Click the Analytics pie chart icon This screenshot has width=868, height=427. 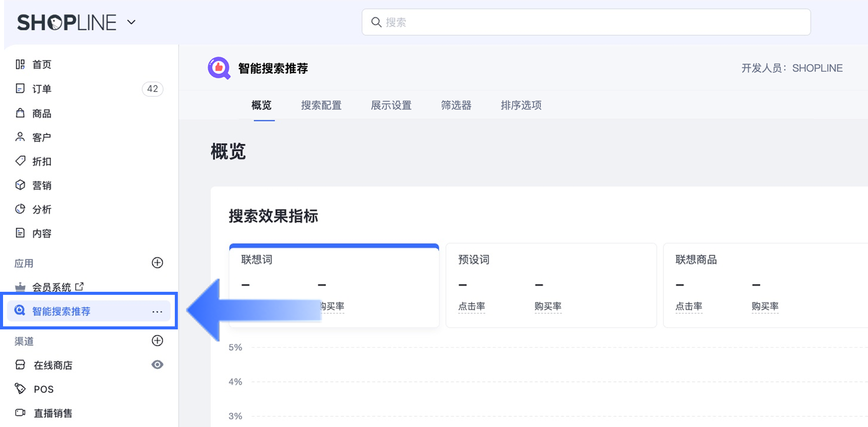point(20,209)
